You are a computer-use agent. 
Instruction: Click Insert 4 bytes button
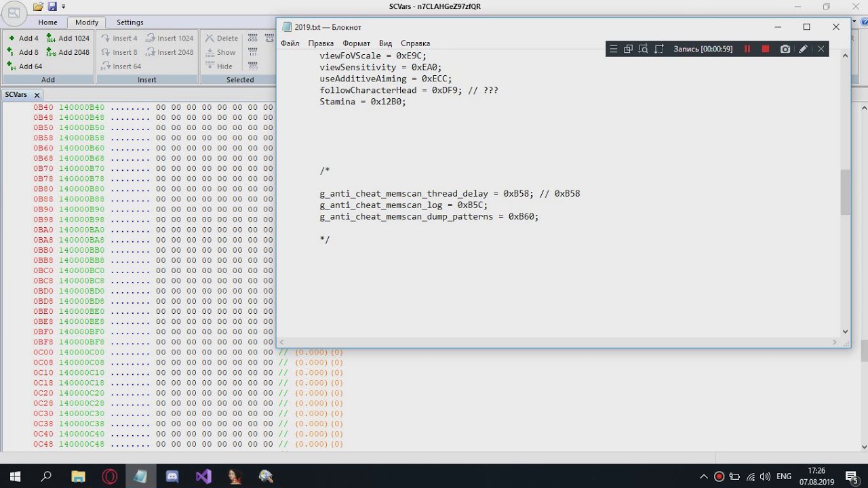point(119,39)
